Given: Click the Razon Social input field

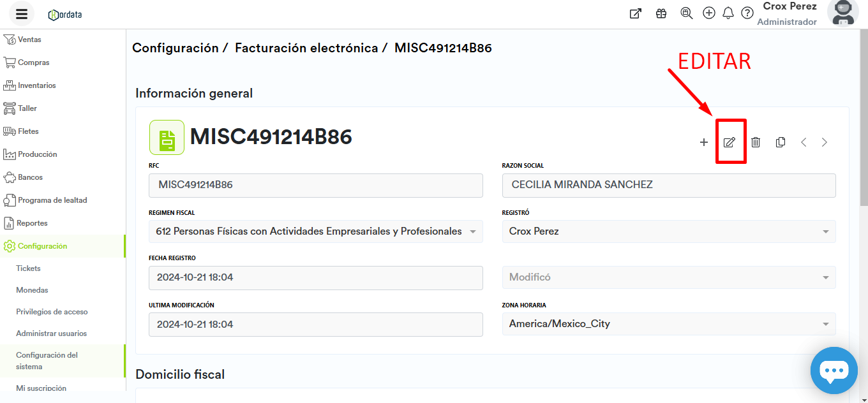Looking at the screenshot, I should click(668, 185).
